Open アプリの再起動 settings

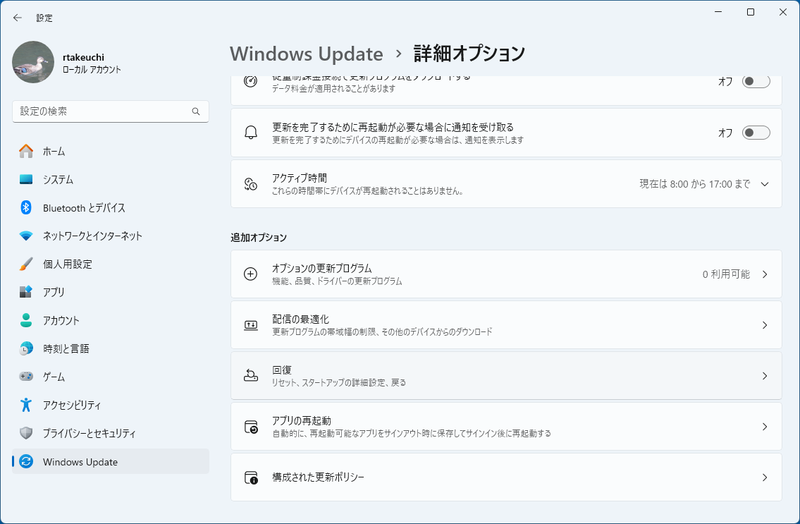coord(506,427)
